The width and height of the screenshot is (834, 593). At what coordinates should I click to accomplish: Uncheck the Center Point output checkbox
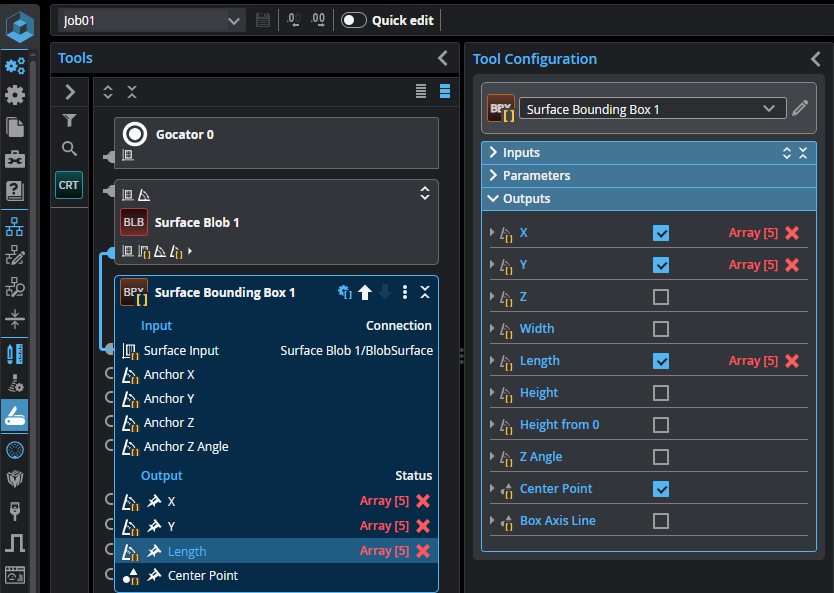(x=661, y=489)
